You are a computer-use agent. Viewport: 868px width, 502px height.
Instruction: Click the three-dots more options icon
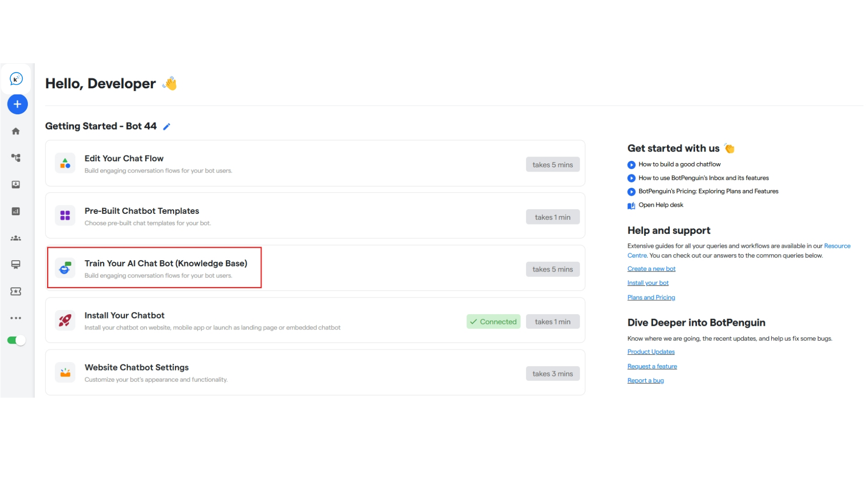16,318
